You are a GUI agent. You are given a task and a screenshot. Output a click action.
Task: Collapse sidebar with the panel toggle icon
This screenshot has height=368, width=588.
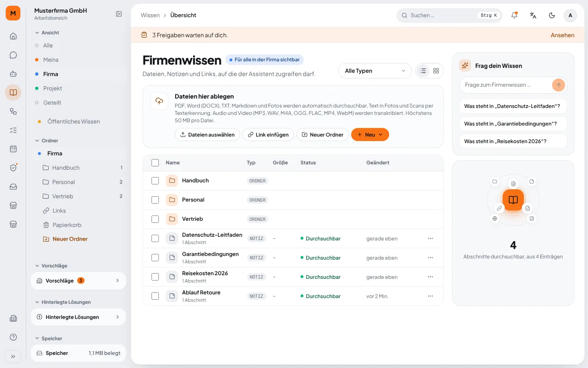[x=119, y=14]
